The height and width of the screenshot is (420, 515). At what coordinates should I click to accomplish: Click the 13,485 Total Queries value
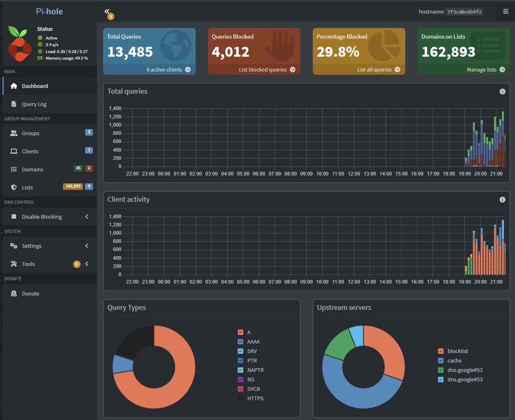click(130, 52)
